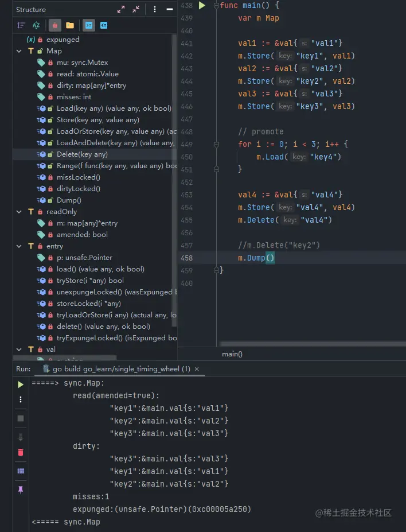Select Dump() method in Structure
Image resolution: width=406 pixels, height=532 pixels.
(69, 200)
